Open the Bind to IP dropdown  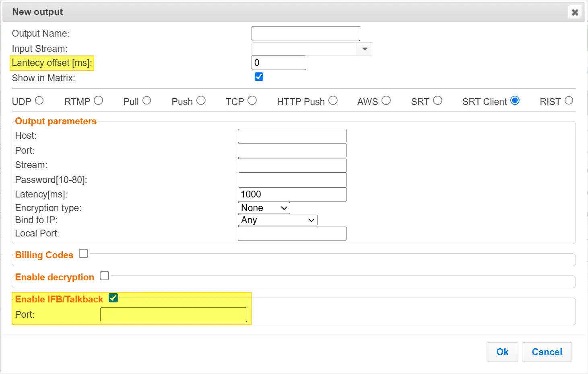pyautogui.click(x=277, y=220)
